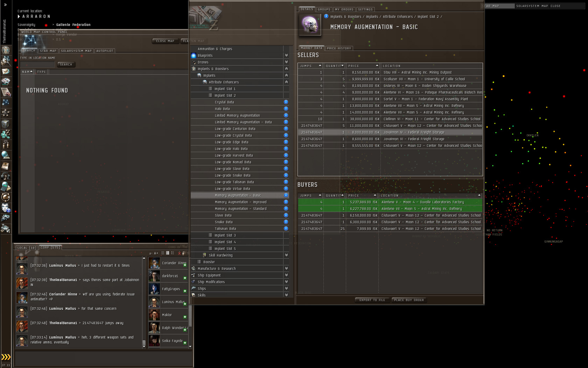588x368 pixels.
Task: Select Coriander Rinne in corp member list
Action: click(168, 263)
